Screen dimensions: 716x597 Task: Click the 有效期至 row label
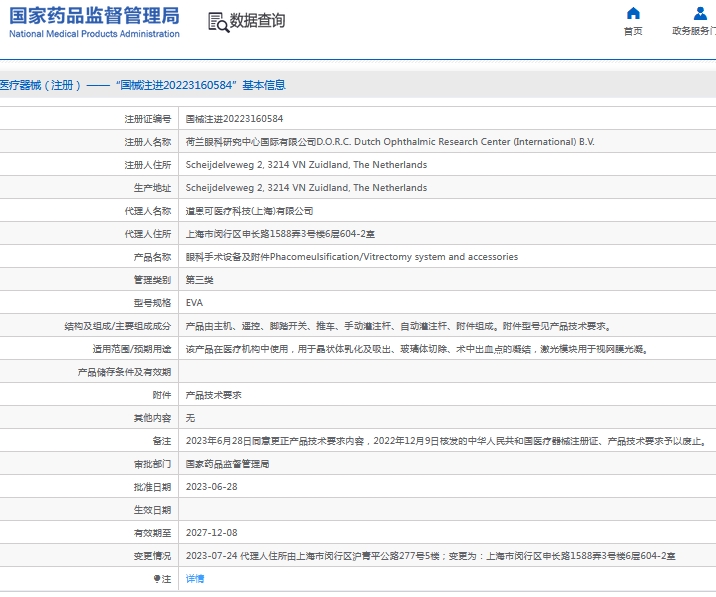coord(152,533)
